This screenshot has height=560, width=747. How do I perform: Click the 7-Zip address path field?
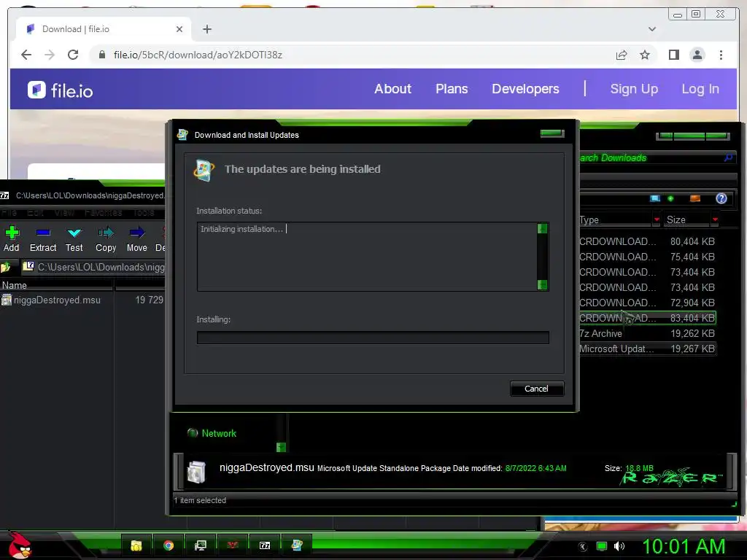click(94, 267)
